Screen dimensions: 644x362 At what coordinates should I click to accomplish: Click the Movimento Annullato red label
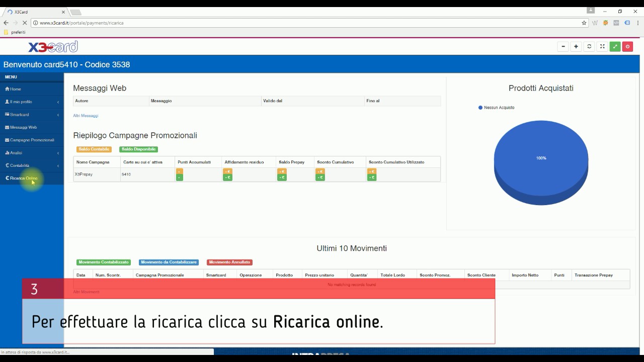pyautogui.click(x=229, y=262)
